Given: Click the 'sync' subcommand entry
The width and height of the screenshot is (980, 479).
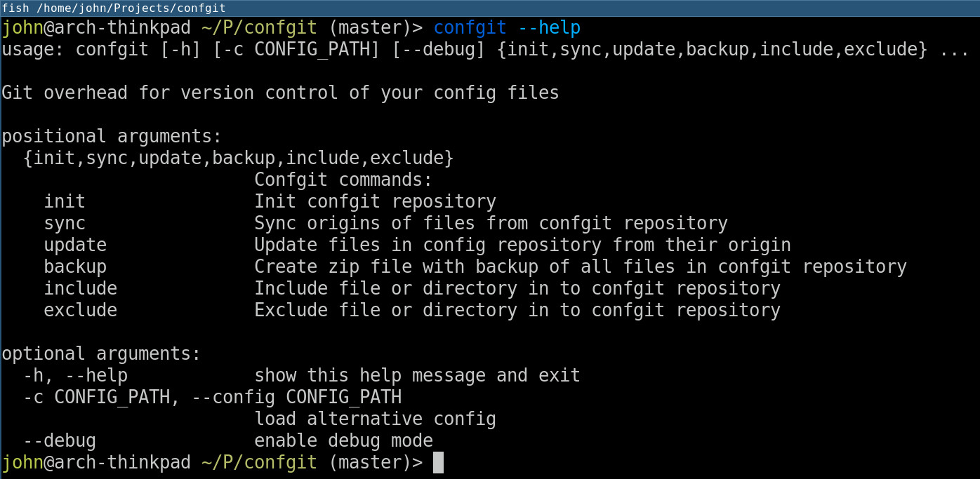Looking at the screenshot, I should click(x=65, y=224).
